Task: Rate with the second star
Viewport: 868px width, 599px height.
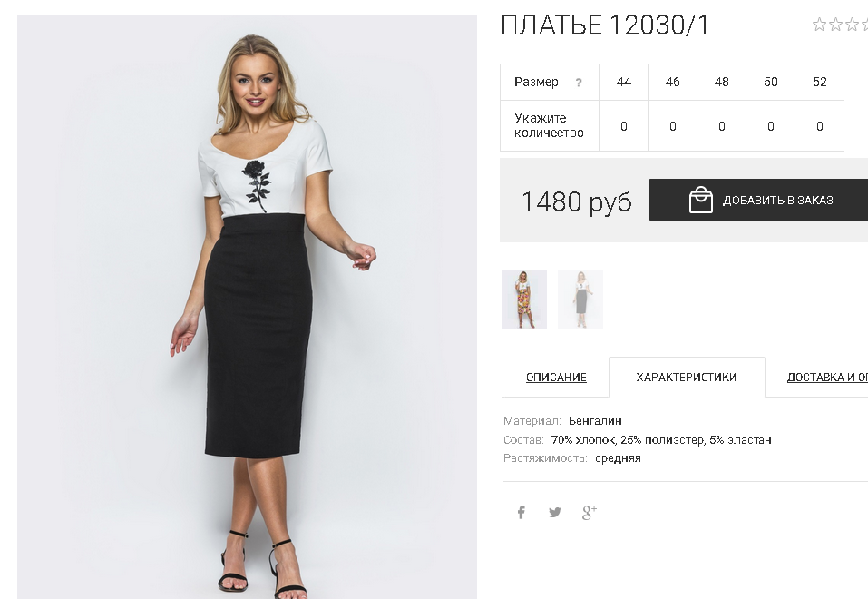Action: 835,25
